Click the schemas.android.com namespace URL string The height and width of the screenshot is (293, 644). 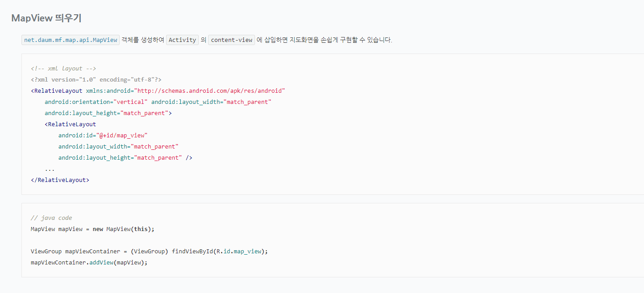(x=210, y=91)
